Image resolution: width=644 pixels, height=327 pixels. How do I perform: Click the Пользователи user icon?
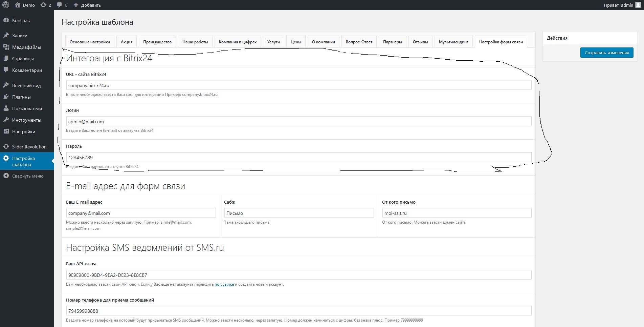point(6,108)
